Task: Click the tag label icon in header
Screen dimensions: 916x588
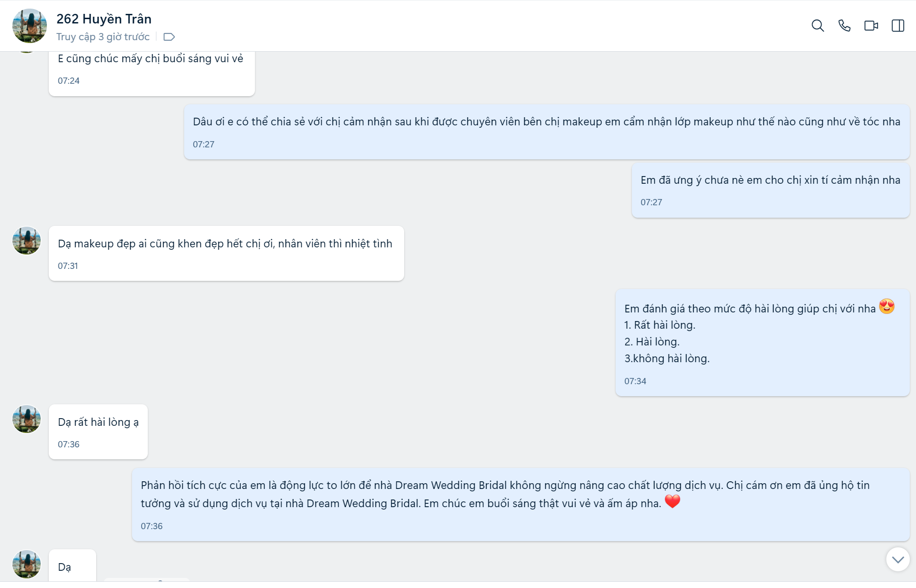Action: [169, 37]
